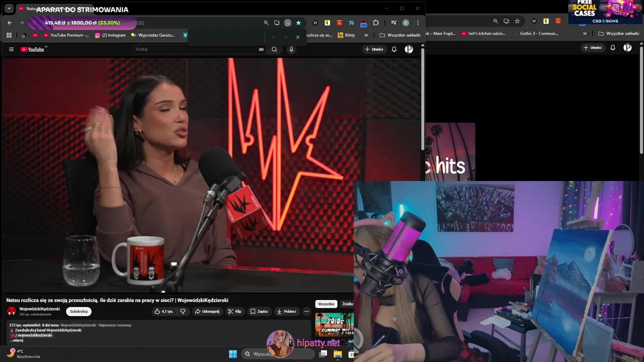Open the zoom magnifier in front address bar
The width and height of the screenshot is (644, 362).
(x=266, y=23)
